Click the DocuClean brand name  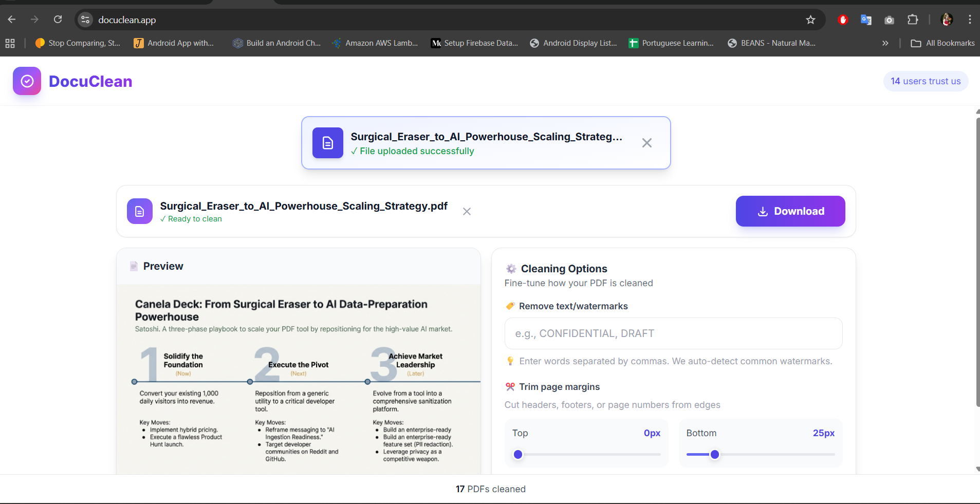(x=90, y=81)
